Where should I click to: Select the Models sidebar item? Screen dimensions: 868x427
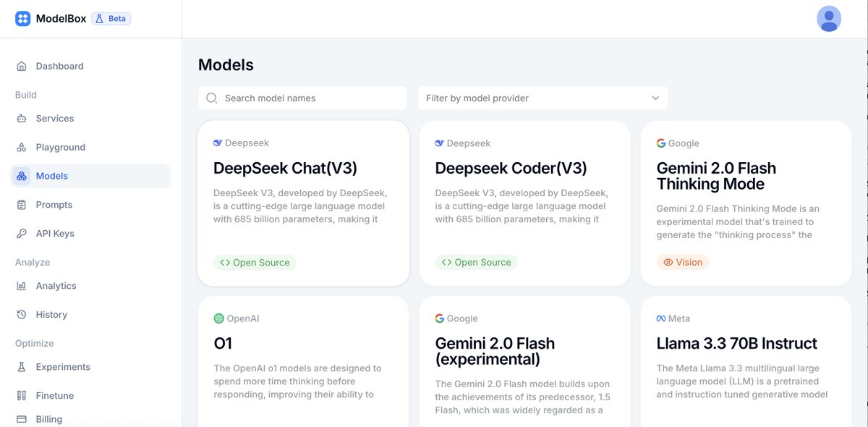click(x=91, y=176)
